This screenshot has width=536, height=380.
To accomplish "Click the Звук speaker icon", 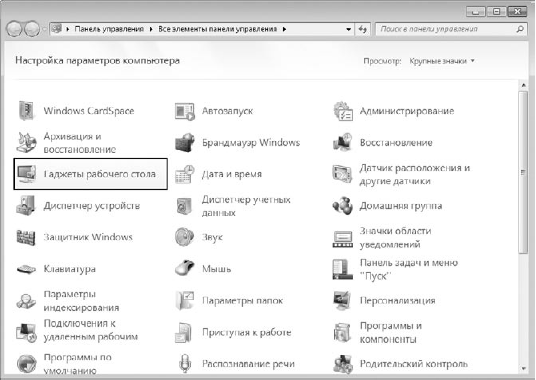I will 185,237.
